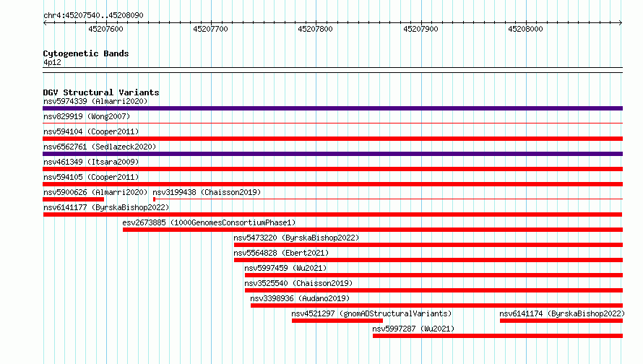Click ruler position 45207900
643x364 pixels.
pos(420,29)
